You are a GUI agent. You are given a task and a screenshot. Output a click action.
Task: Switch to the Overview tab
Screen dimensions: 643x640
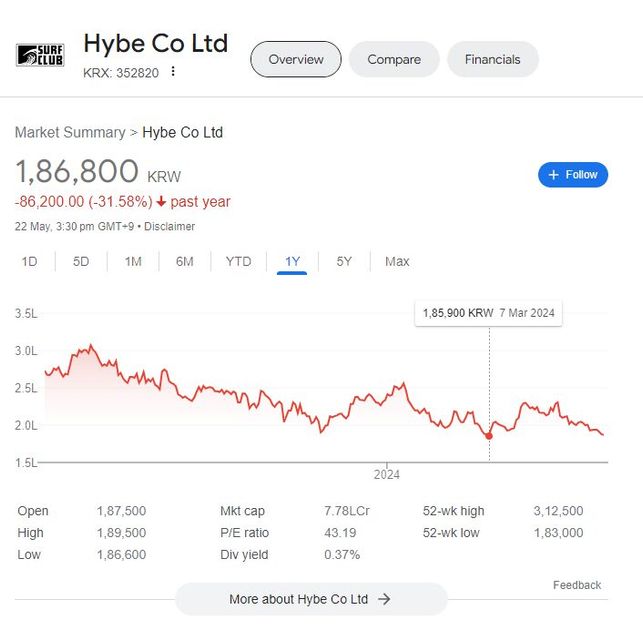pos(296,59)
